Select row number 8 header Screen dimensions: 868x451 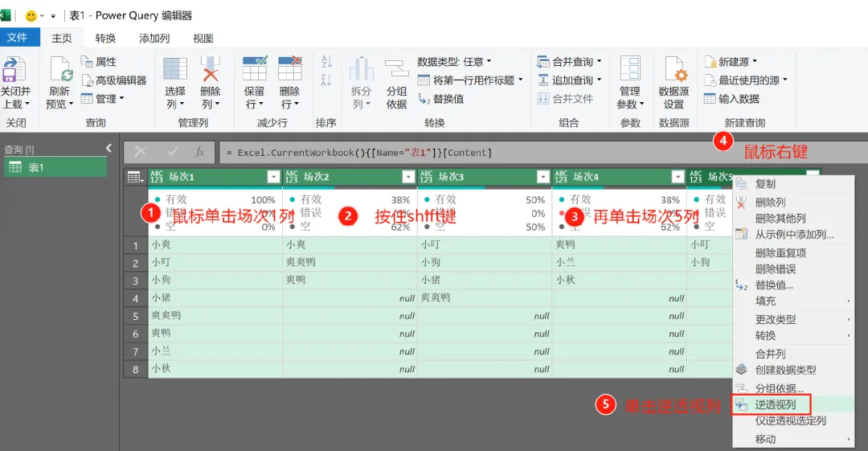point(135,369)
